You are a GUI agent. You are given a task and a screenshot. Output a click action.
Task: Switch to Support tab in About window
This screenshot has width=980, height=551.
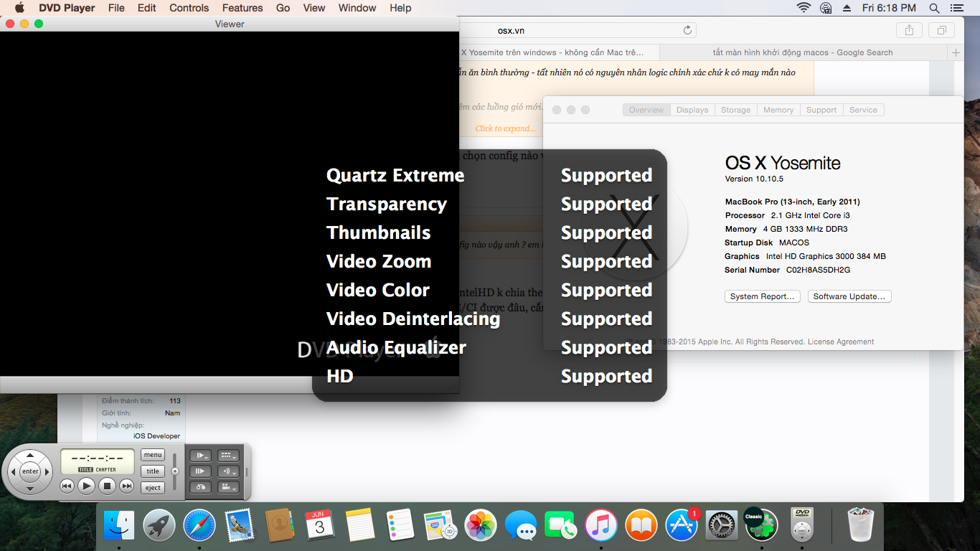[x=821, y=110]
